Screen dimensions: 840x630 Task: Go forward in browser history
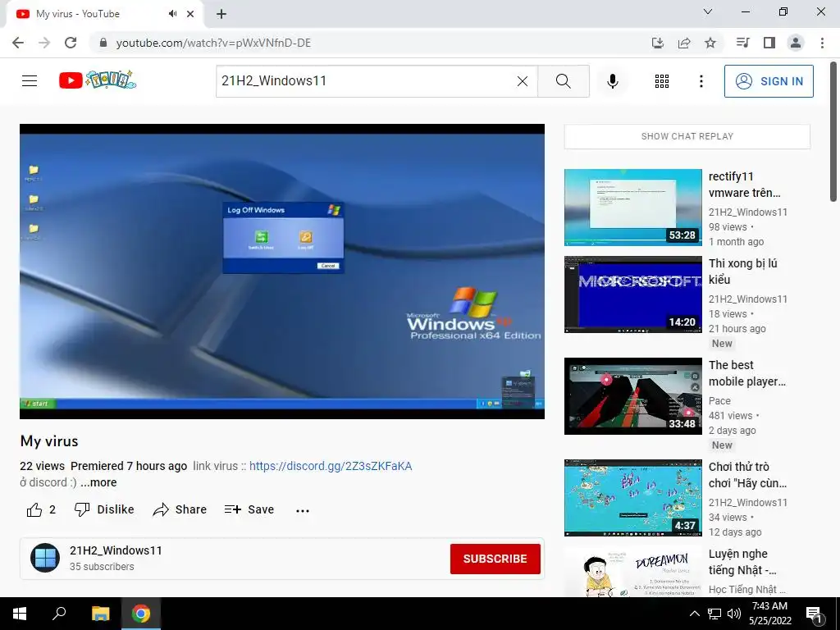[44, 43]
